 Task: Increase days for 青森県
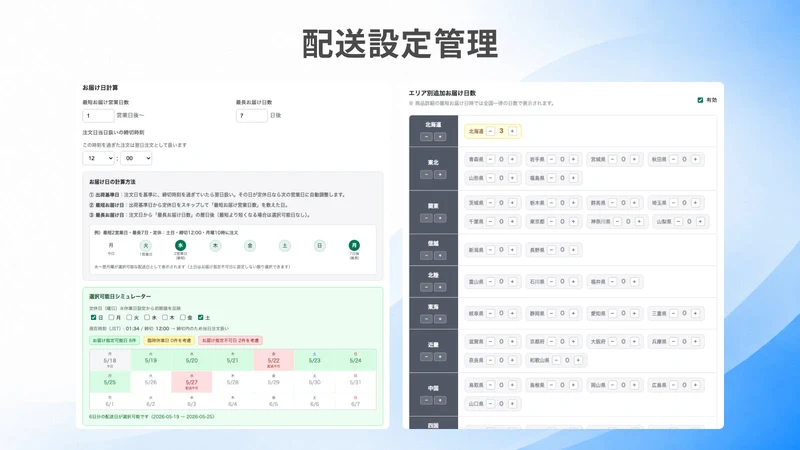512,159
